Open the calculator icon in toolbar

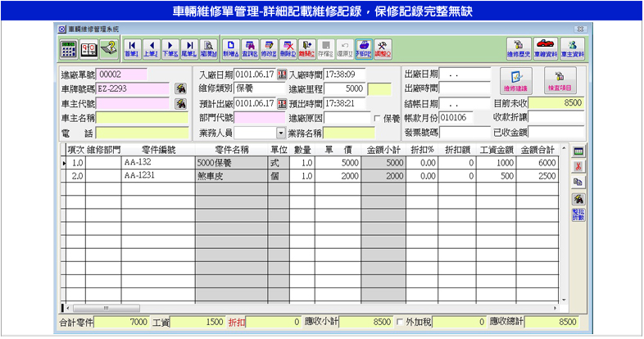69,47
